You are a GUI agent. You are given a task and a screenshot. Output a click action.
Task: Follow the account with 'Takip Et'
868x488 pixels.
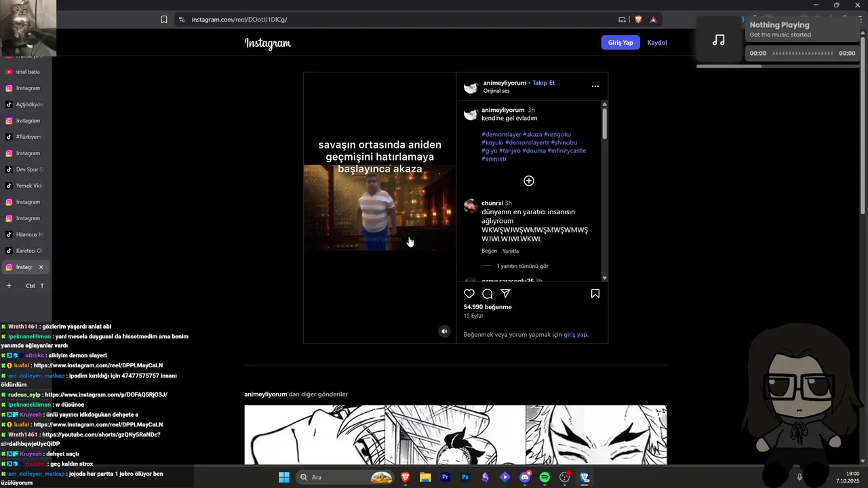[543, 83]
